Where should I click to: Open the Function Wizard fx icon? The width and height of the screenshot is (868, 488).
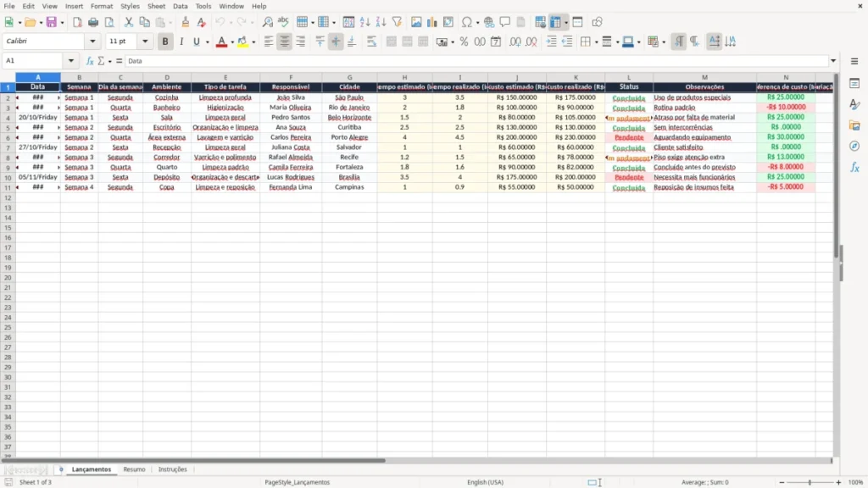point(90,61)
